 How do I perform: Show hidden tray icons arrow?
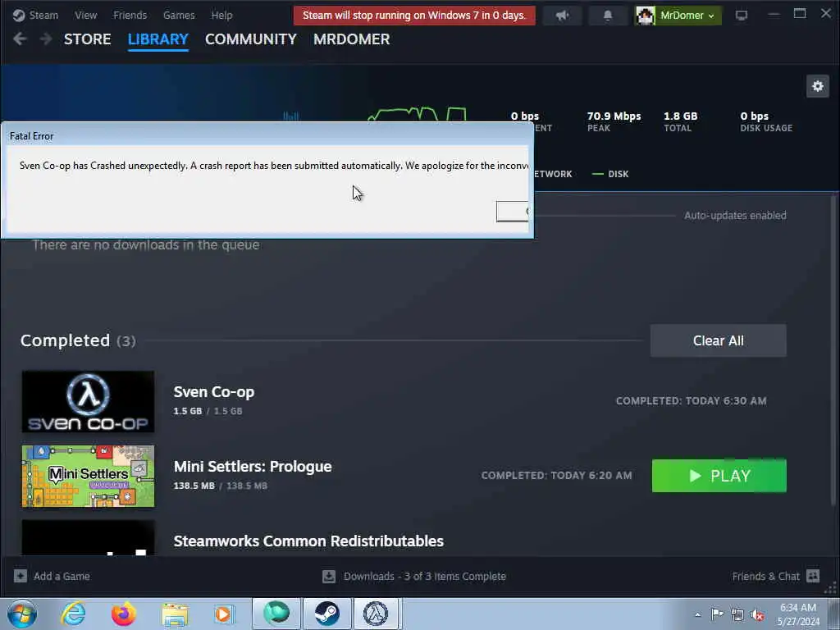click(x=697, y=614)
